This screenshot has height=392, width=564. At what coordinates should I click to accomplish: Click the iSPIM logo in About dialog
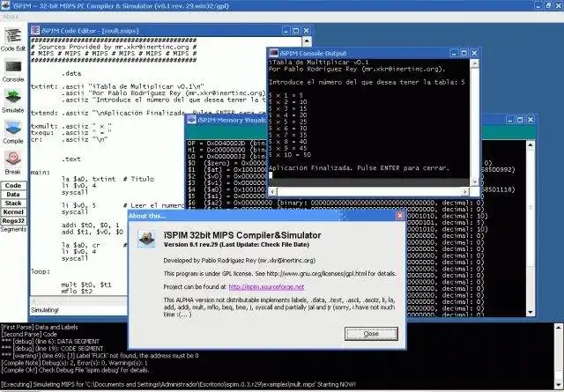pos(147,239)
